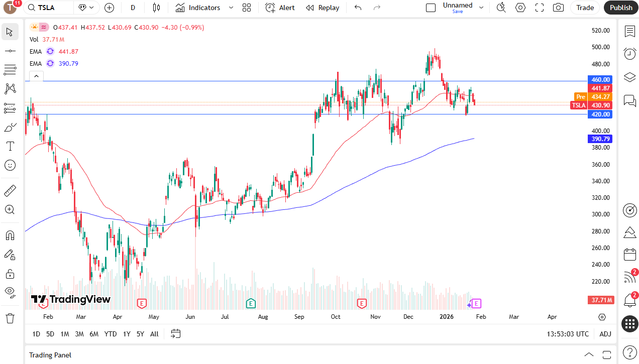This screenshot has height=364, width=639.
Task: Enter fullscreen mode
Action: point(540,8)
